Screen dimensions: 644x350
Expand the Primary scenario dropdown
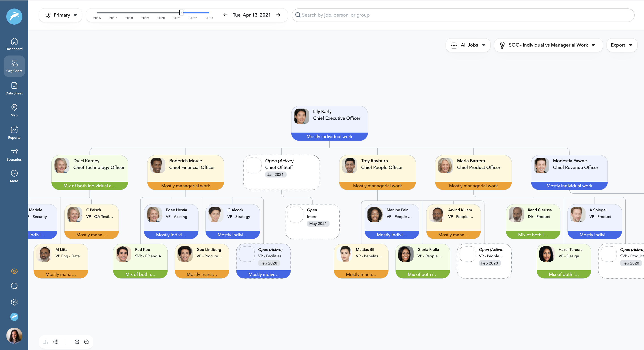tap(60, 15)
